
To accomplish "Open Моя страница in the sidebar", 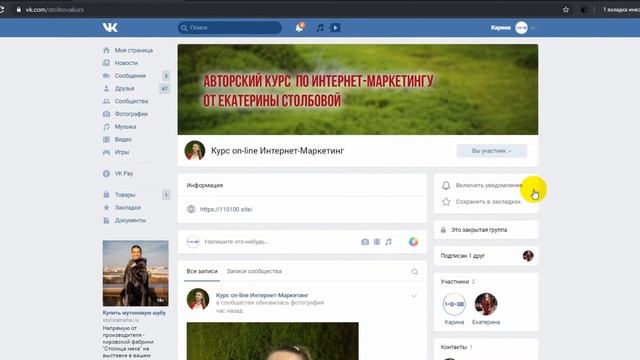I will point(133,50).
